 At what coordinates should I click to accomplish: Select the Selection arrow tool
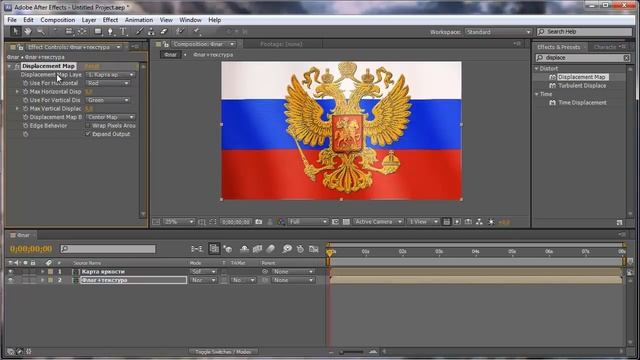coord(16,31)
